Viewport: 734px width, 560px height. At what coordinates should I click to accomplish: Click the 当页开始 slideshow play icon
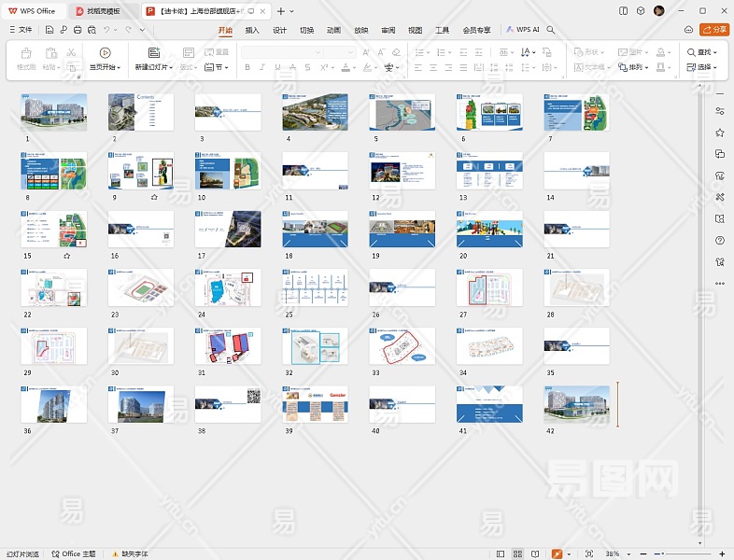(105, 53)
